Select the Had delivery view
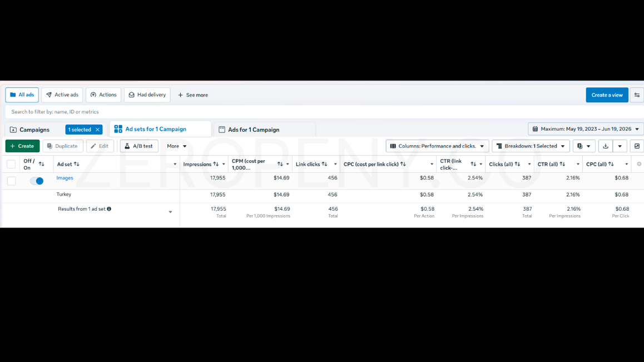Viewport: 644px width, 362px height. 147,95
